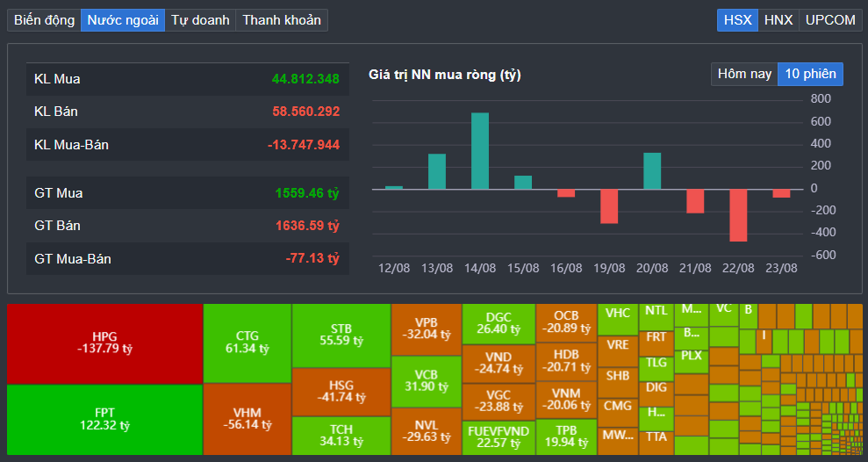Select the CTG 61.34 tỷ tile
Viewport: 868px width, 462px height.
tap(247, 343)
